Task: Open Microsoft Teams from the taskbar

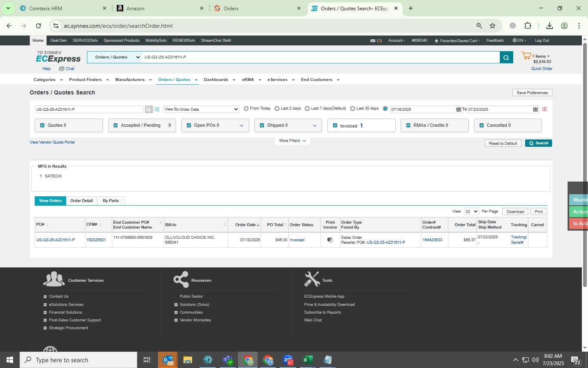Action: click(x=228, y=360)
